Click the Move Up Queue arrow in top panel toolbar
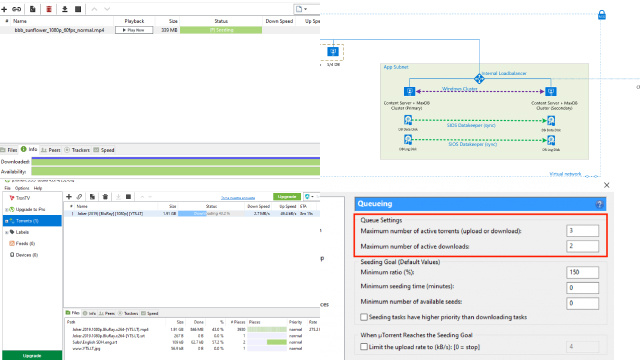The image size is (640, 360). (x=94, y=9)
